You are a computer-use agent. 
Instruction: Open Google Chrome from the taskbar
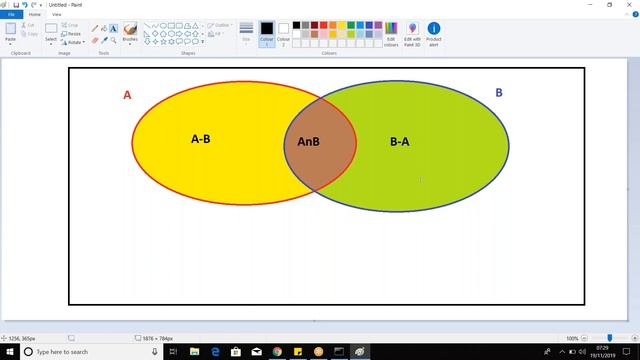pyautogui.click(x=277, y=351)
